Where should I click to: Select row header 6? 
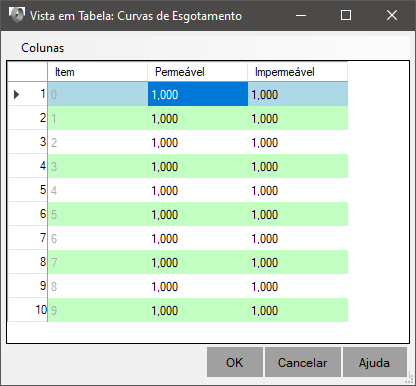point(28,214)
